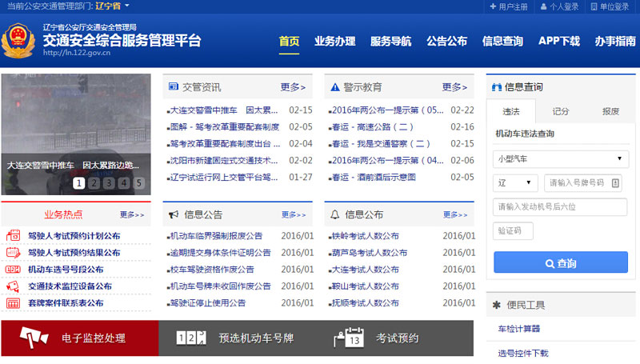This screenshot has width=640, height=364.
Task: Open 校车驾驶资格作废公告 notice
Action: 212,270
